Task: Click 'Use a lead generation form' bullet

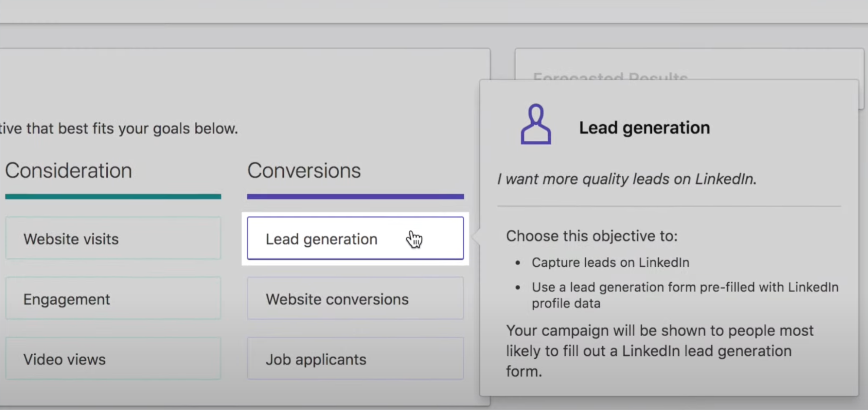Action: click(685, 295)
